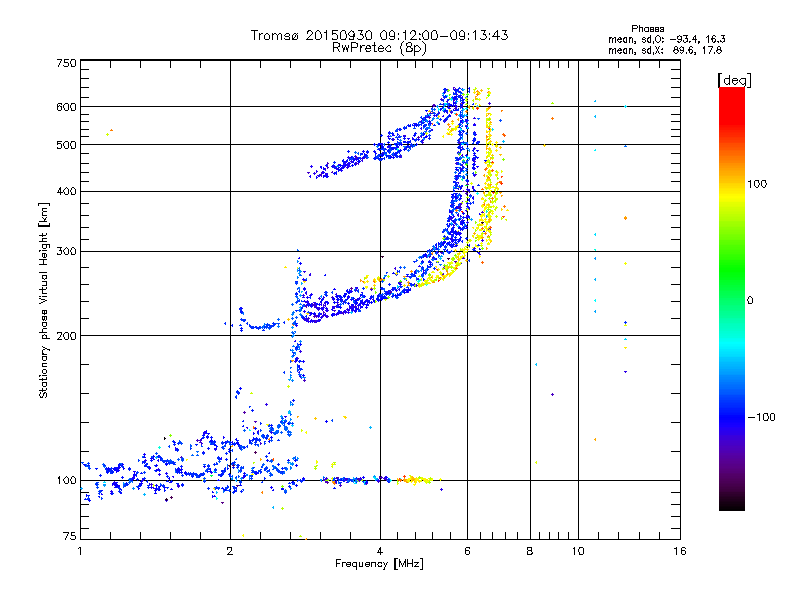
Task: Click the y-axis tick label "500"
Action: tap(67, 145)
